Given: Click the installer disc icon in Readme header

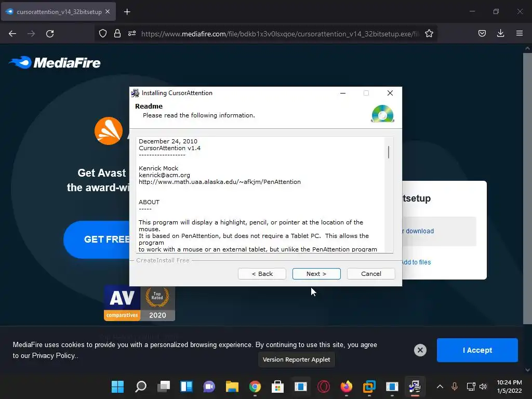Looking at the screenshot, I should (x=382, y=114).
